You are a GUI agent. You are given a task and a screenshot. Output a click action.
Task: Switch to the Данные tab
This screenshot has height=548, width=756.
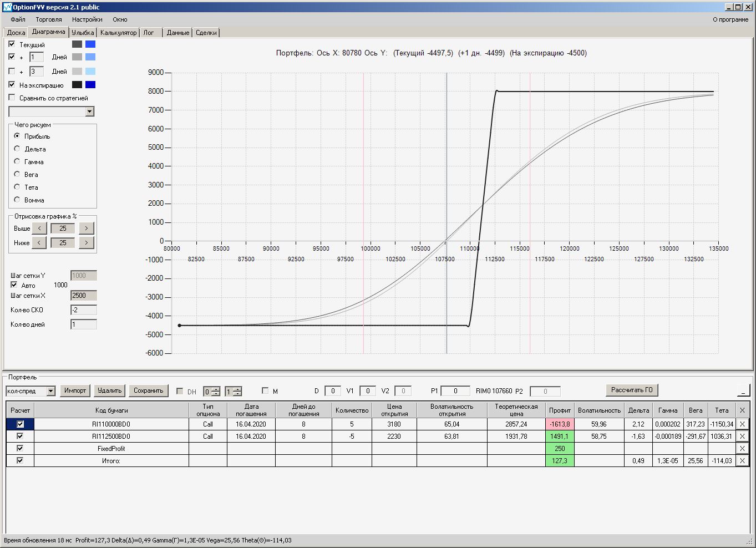(x=178, y=33)
